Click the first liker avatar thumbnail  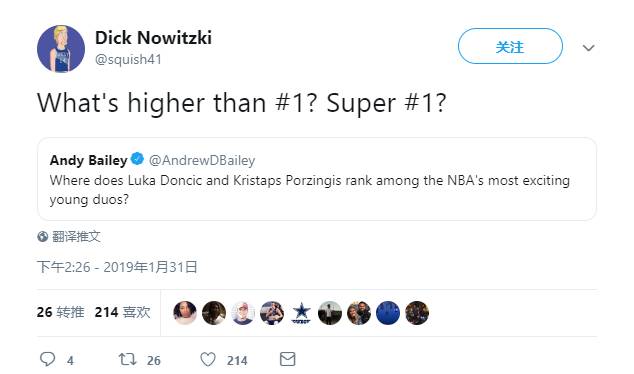(x=185, y=313)
